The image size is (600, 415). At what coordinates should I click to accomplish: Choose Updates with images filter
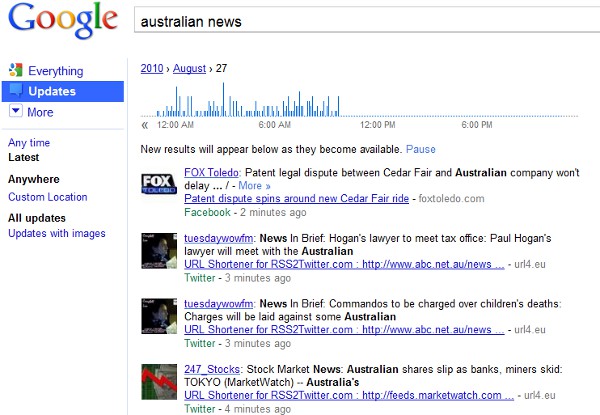pyautogui.click(x=57, y=233)
